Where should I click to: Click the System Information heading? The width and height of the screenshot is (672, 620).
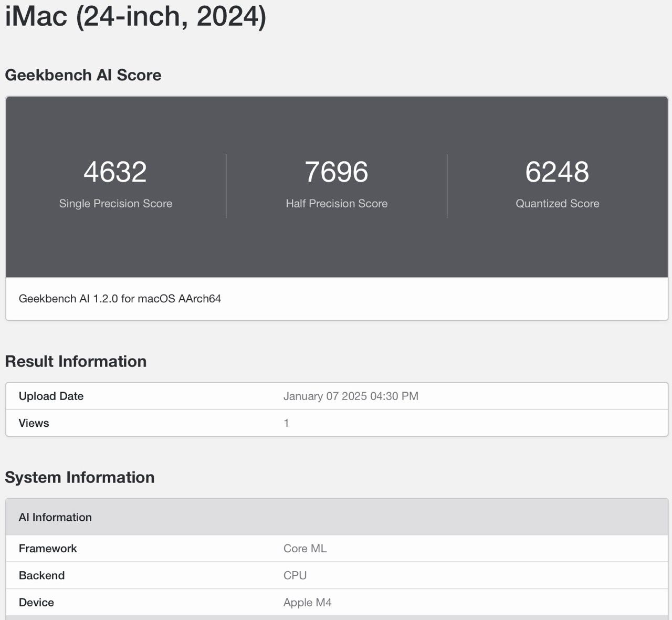(80, 477)
